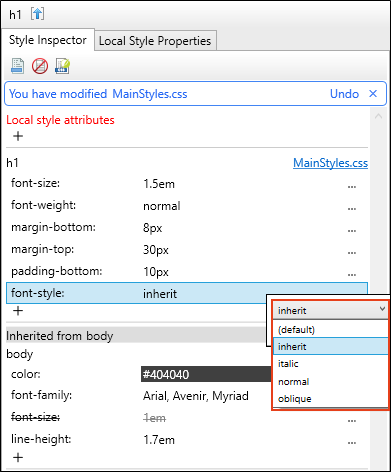
Task: Open the MainStyles.css link
Action: click(x=330, y=163)
